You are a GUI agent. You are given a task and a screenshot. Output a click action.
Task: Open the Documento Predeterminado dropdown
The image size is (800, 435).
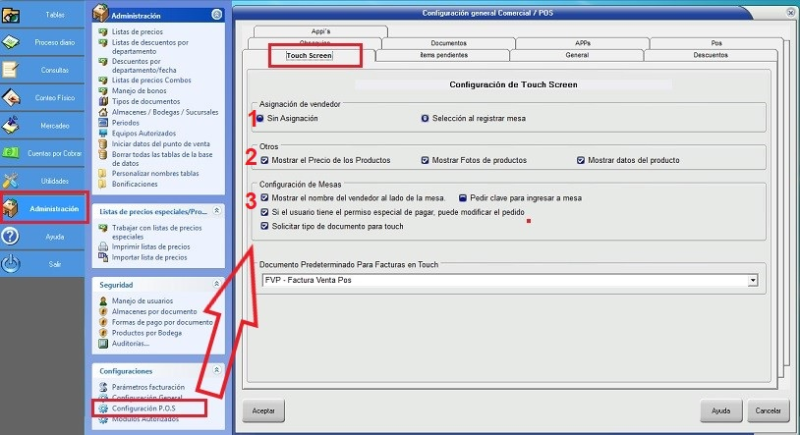click(x=751, y=281)
